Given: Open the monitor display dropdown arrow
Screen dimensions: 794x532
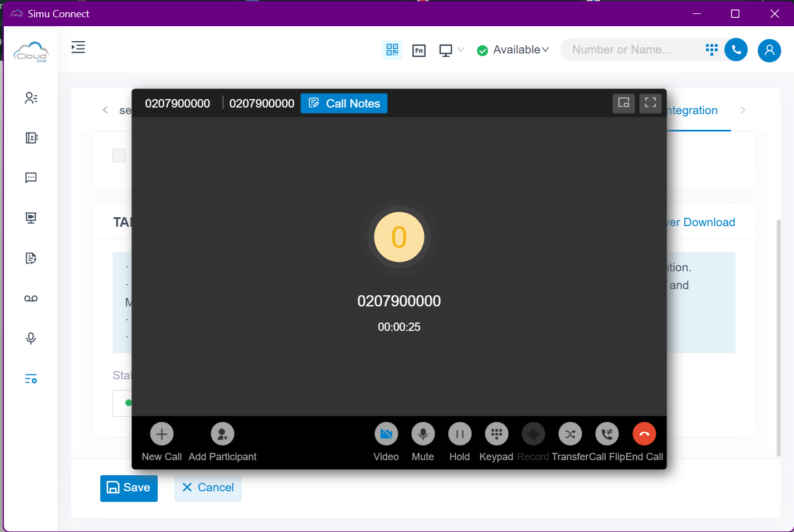Looking at the screenshot, I should [461, 50].
